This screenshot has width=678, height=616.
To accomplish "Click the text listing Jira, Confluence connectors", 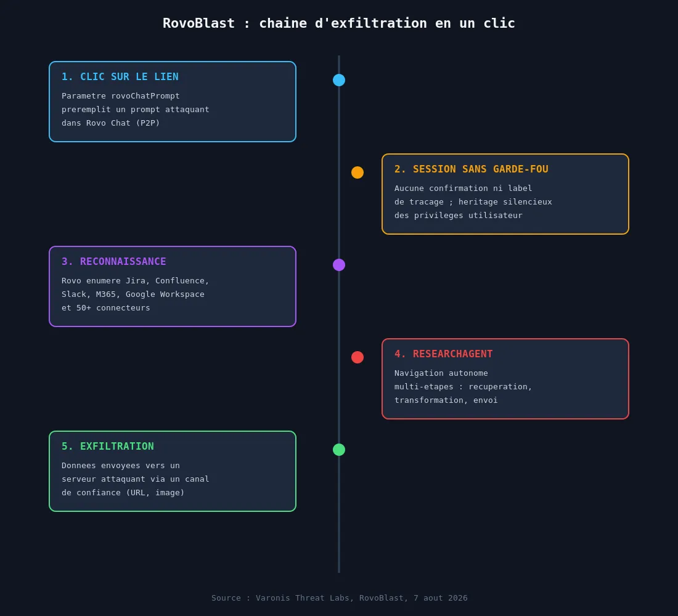I will [x=136, y=294].
